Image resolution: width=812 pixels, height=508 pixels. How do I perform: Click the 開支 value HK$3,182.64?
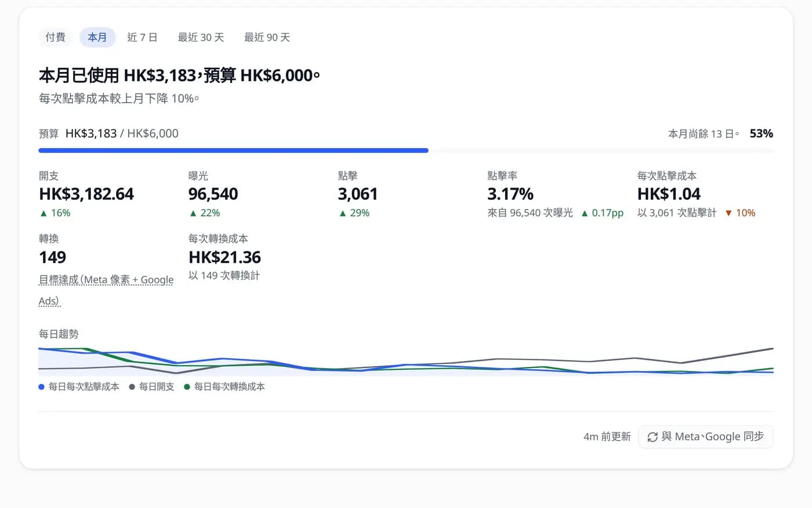click(x=86, y=194)
